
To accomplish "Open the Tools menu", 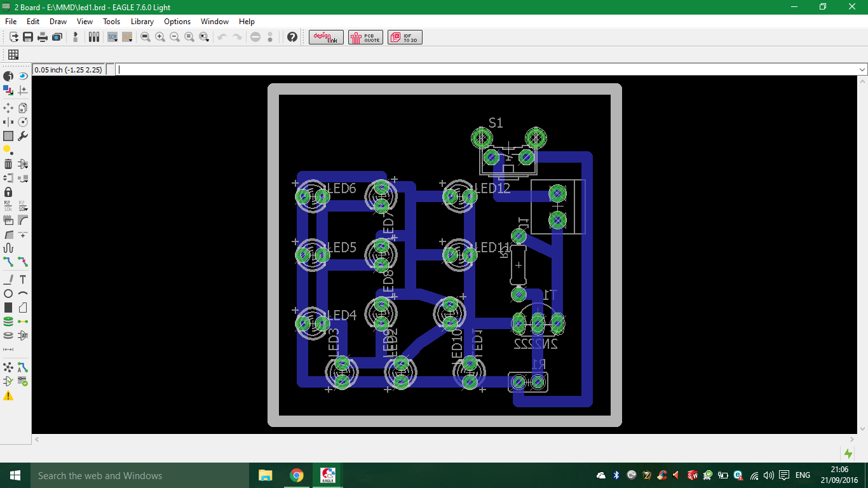I will click(x=111, y=21).
